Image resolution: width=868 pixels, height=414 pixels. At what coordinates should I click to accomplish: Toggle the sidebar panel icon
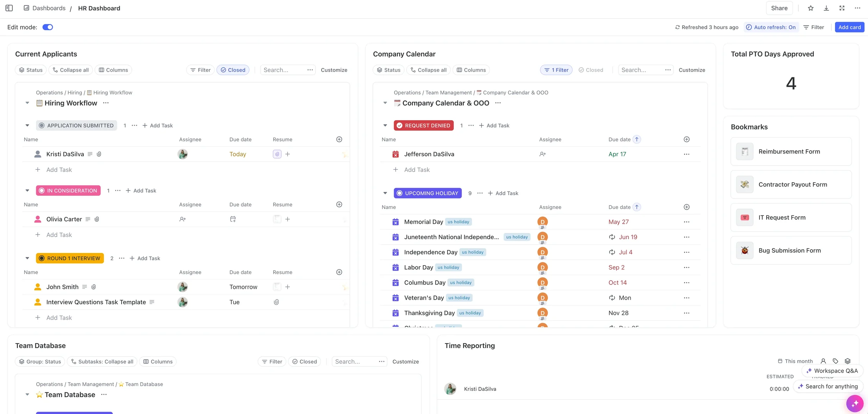click(9, 8)
